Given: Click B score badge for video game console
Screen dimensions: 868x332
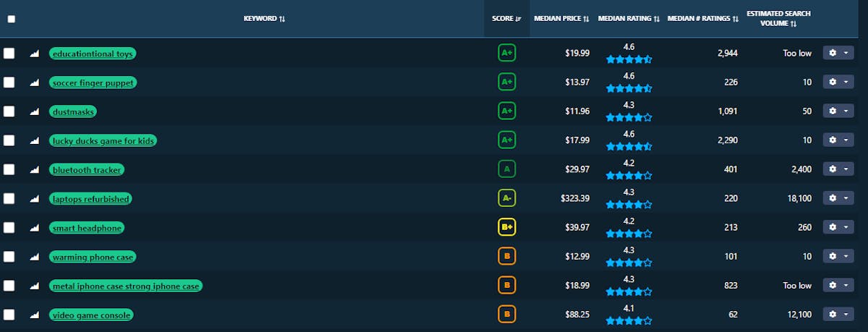Looking at the screenshot, I should point(506,315).
